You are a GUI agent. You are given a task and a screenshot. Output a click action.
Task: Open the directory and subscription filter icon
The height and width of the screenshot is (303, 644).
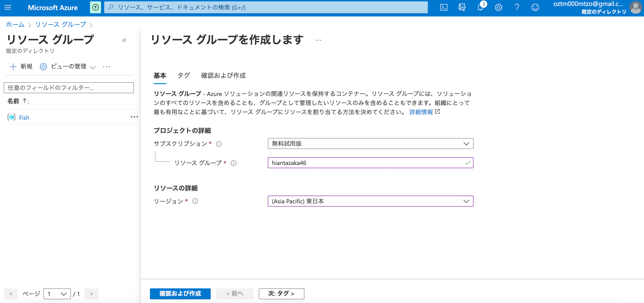pyautogui.click(x=462, y=8)
